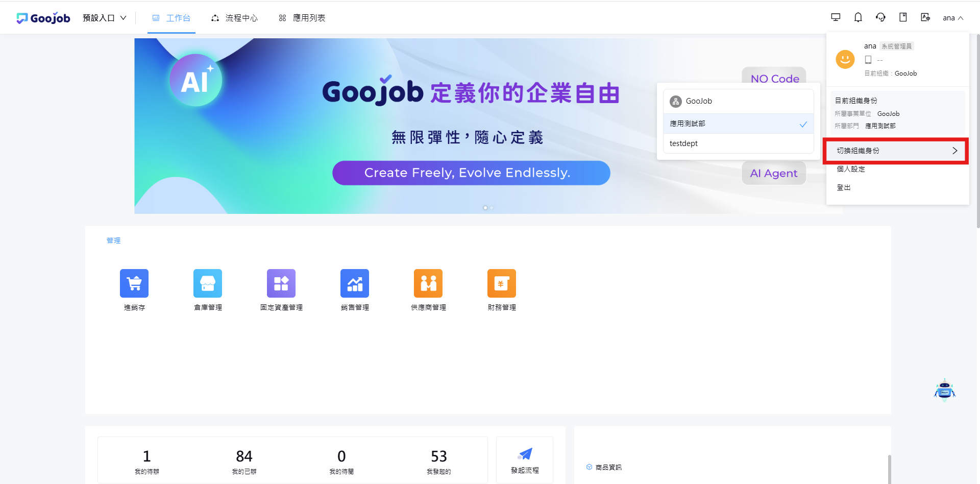Click the 發起流程 paper plane button
Viewport: 980px width, 484px height.
[525, 460]
